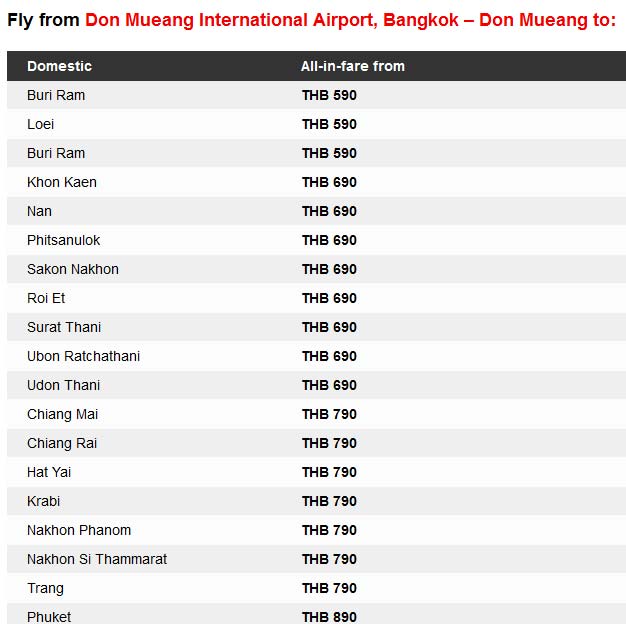Viewport: 626px width, 624px height.
Task: Select Khon Kaen in the domestic list
Action: 62,182
